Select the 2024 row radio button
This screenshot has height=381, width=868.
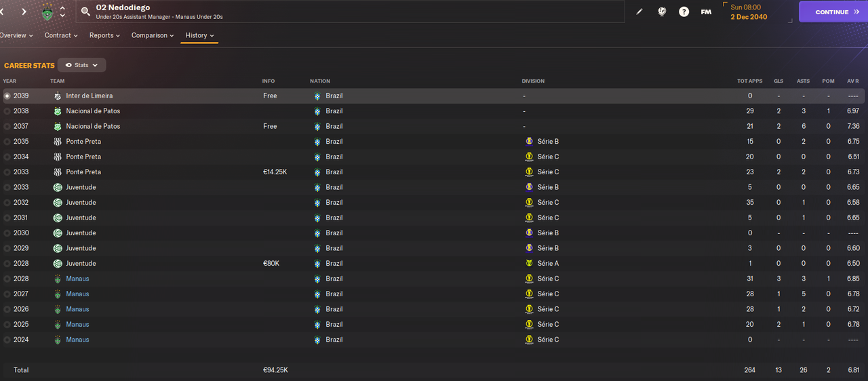point(7,340)
